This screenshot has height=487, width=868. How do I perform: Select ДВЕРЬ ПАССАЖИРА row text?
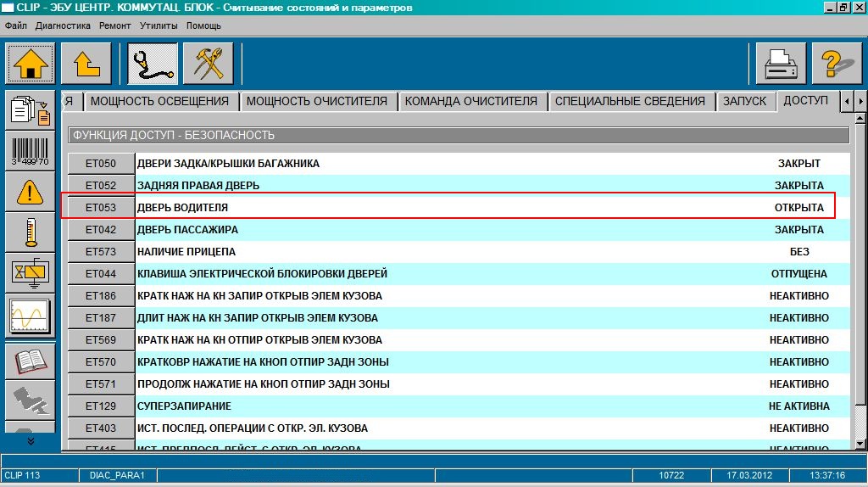coord(187,230)
